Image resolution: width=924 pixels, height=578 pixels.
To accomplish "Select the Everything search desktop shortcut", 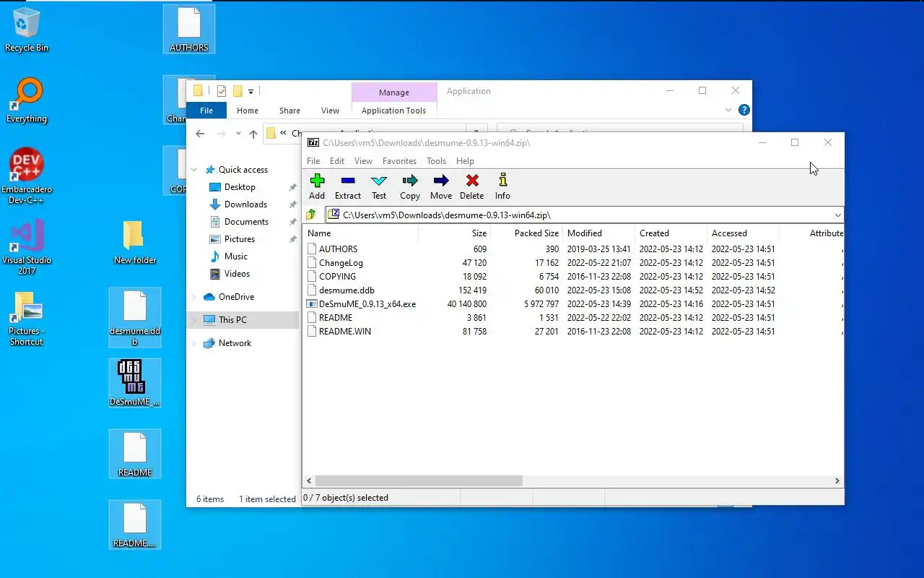I will click(27, 100).
